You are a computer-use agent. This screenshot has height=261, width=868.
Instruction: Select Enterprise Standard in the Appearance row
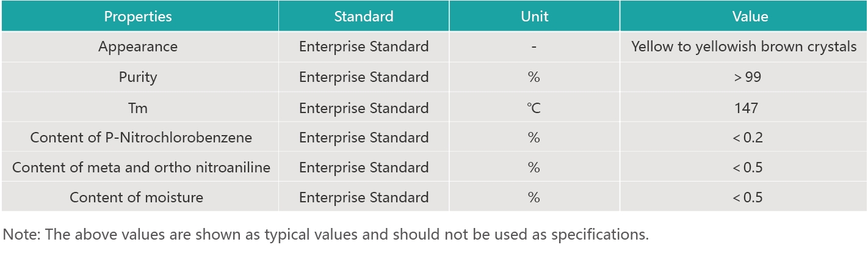[364, 46]
